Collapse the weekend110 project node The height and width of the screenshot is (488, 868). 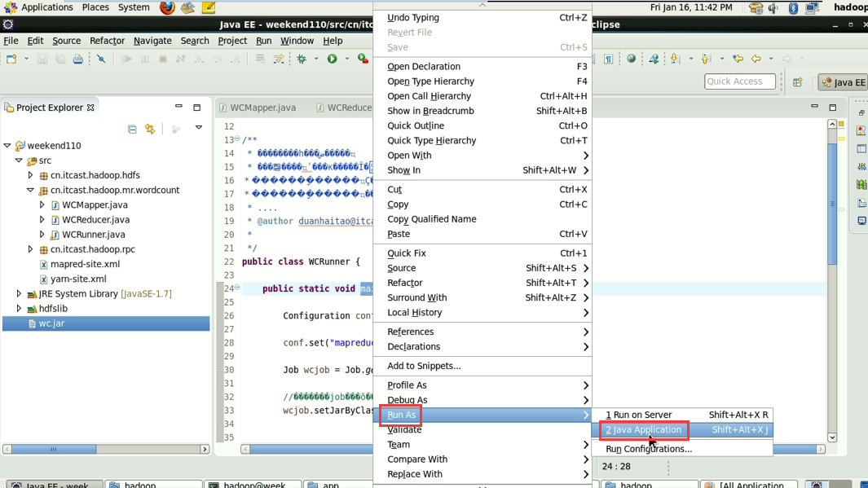7,146
